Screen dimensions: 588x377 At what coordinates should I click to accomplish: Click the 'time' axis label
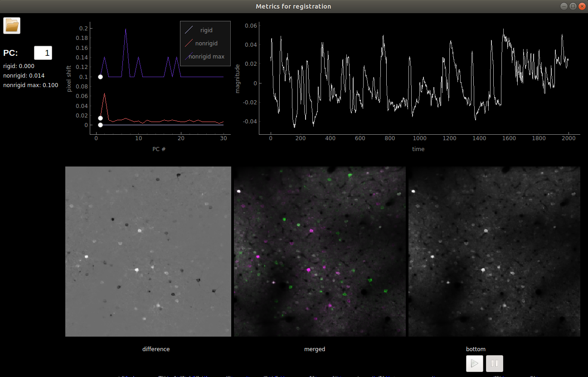point(418,149)
